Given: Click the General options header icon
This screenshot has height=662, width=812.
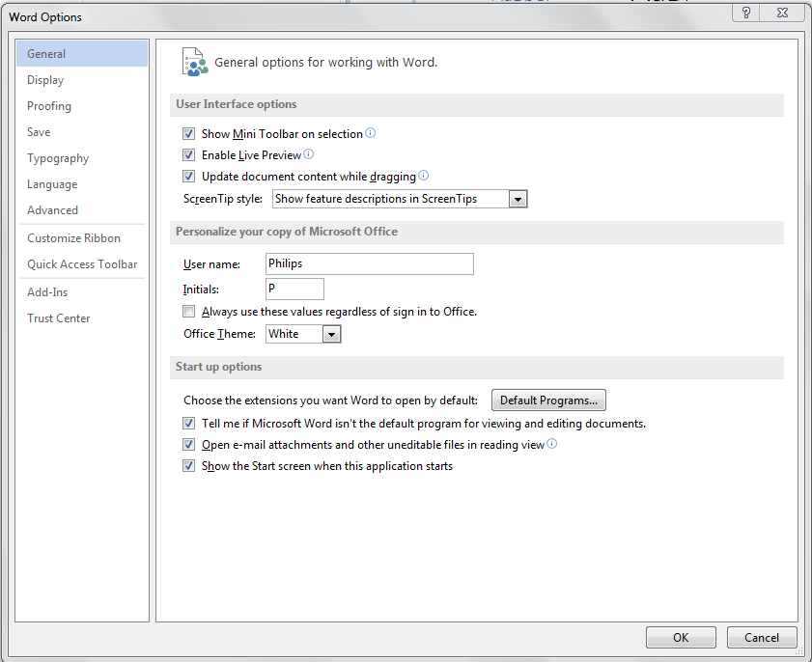Looking at the screenshot, I should click(x=195, y=62).
